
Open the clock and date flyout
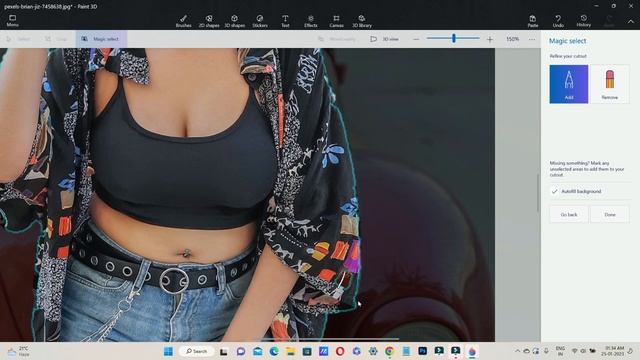click(x=612, y=351)
